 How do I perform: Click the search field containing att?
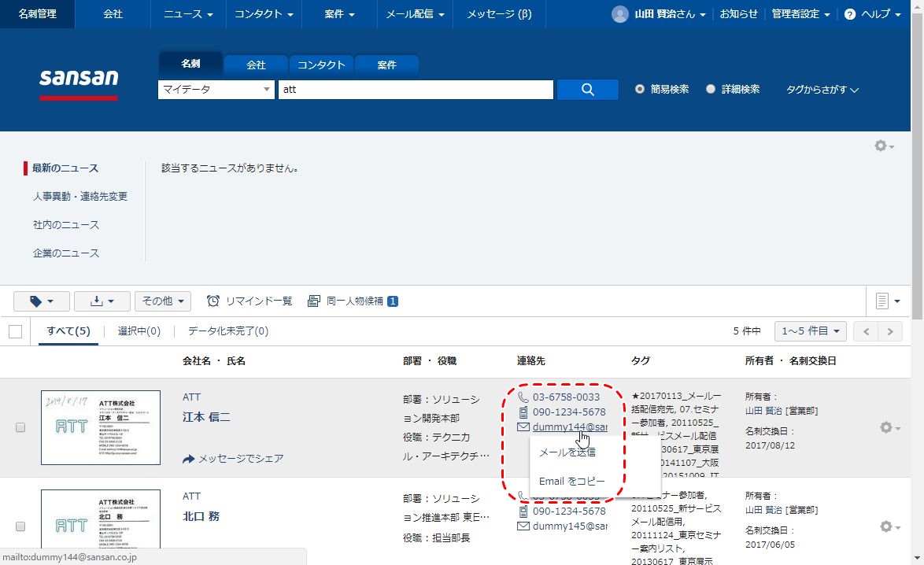coord(416,90)
